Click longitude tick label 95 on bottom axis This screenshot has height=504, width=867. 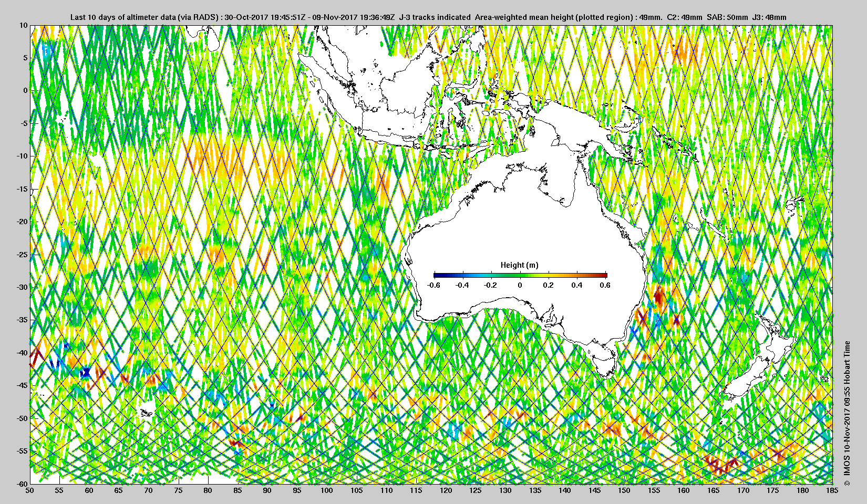click(297, 491)
